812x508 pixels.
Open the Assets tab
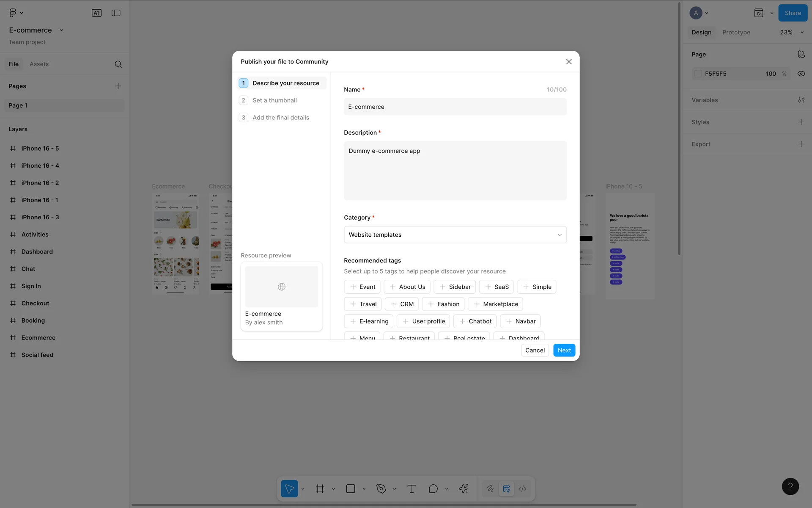39,64
